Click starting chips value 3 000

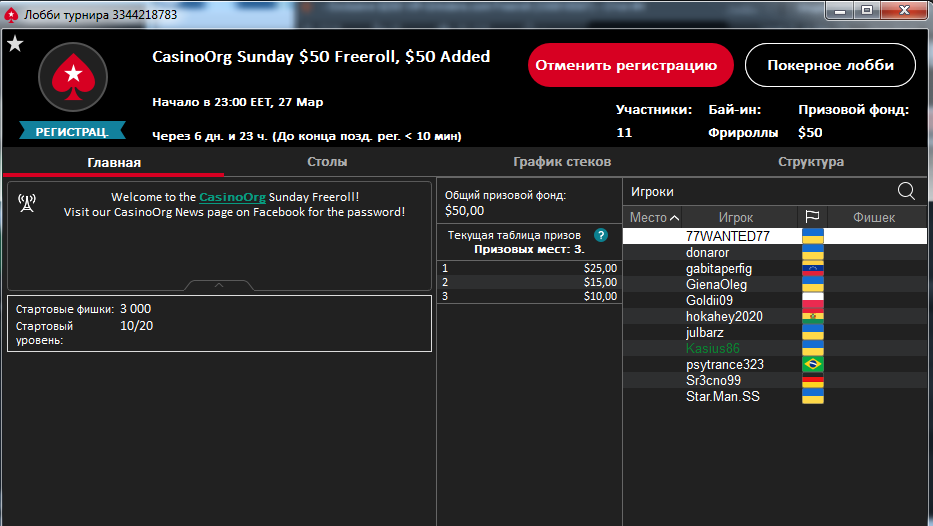[136, 309]
